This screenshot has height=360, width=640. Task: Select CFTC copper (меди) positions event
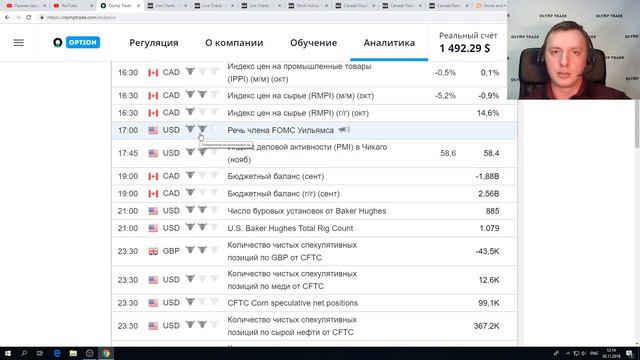coord(292,280)
